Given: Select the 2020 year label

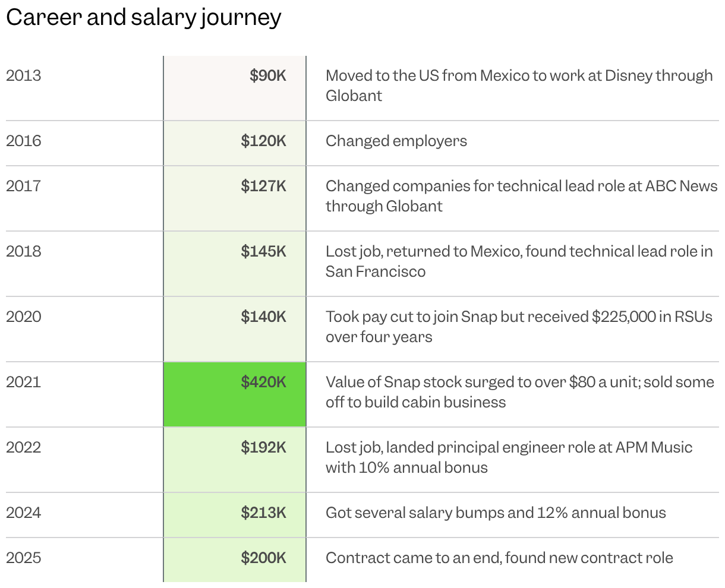Looking at the screenshot, I should pos(24,317).
